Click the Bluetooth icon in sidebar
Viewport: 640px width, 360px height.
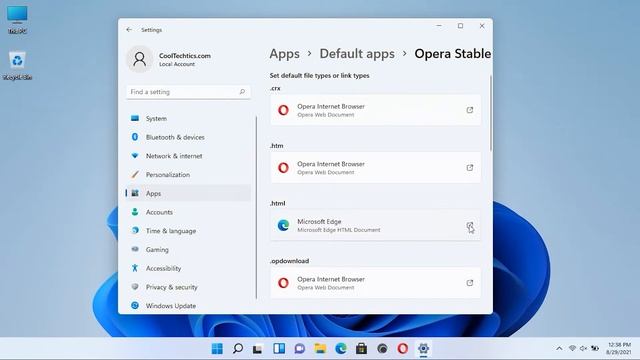135,137
